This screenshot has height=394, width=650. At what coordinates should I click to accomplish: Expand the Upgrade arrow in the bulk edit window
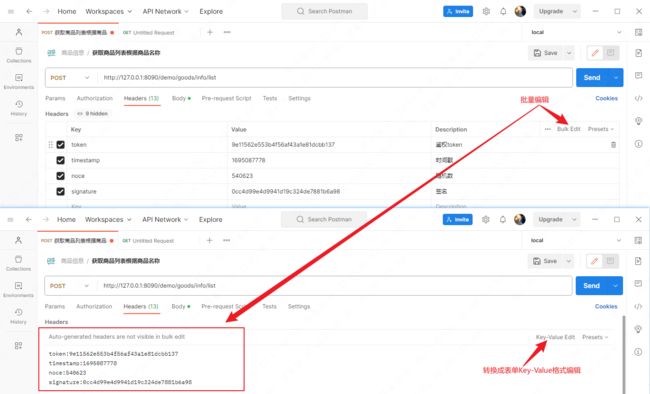pos(575,219)
